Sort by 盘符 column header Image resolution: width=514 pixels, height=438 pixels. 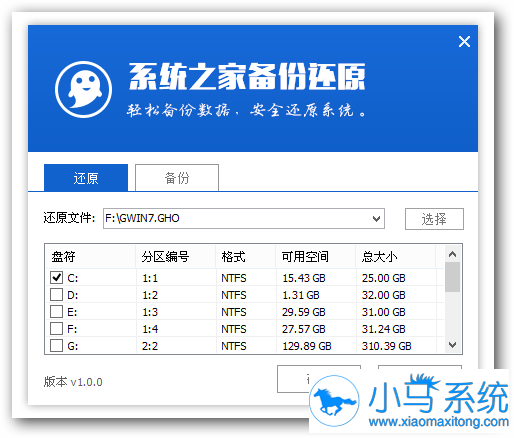[x=90, y=257]
